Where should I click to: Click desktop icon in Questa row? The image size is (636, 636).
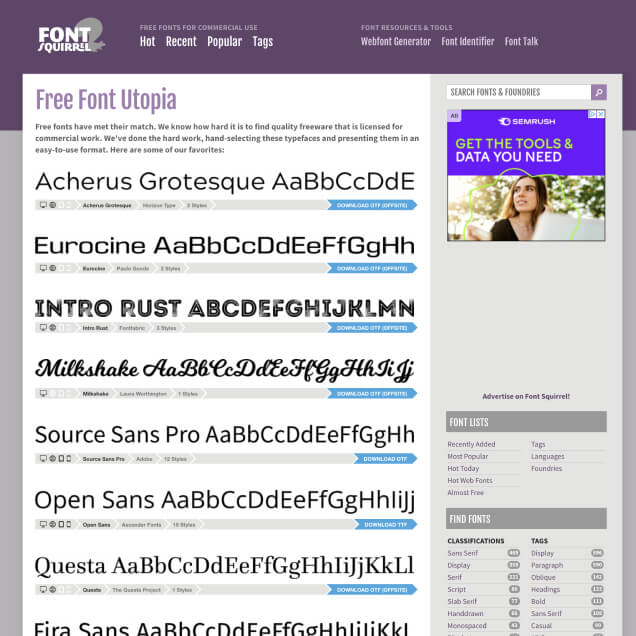coord(43,589)
